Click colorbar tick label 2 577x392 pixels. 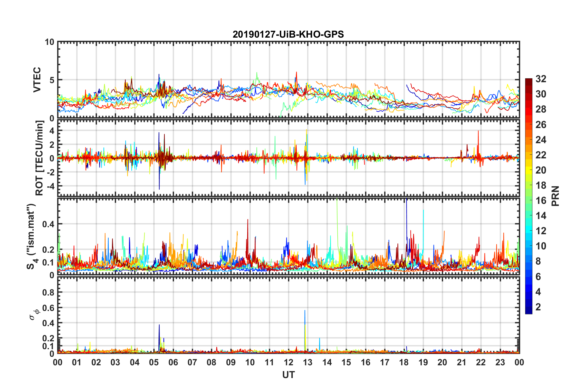point(538,307)
